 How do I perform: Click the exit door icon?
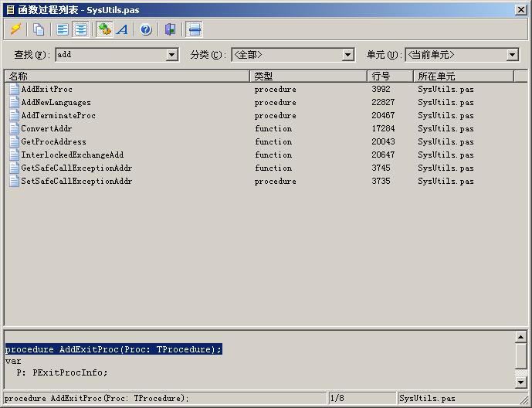pos(170,29)
